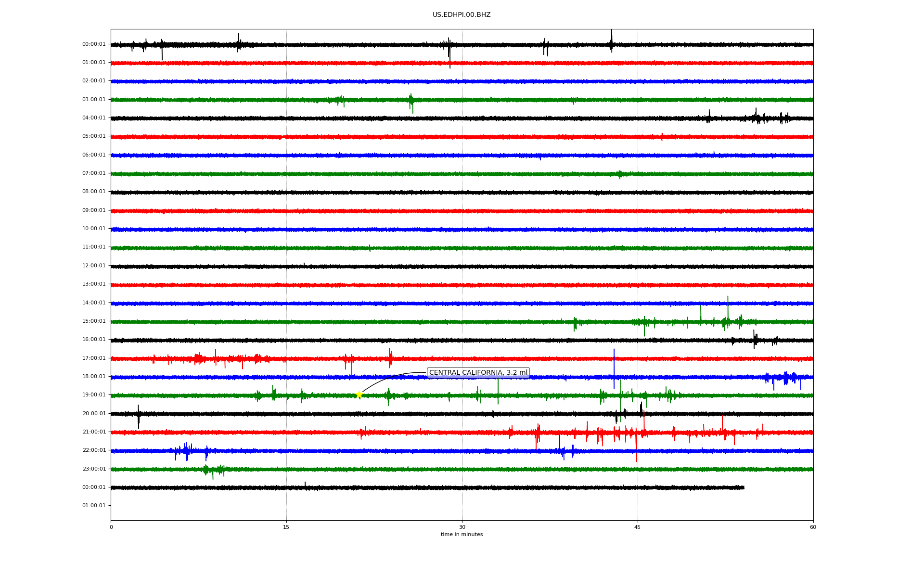
Task: Click the 17:00:01 trace label
Action: pos(94,358)
